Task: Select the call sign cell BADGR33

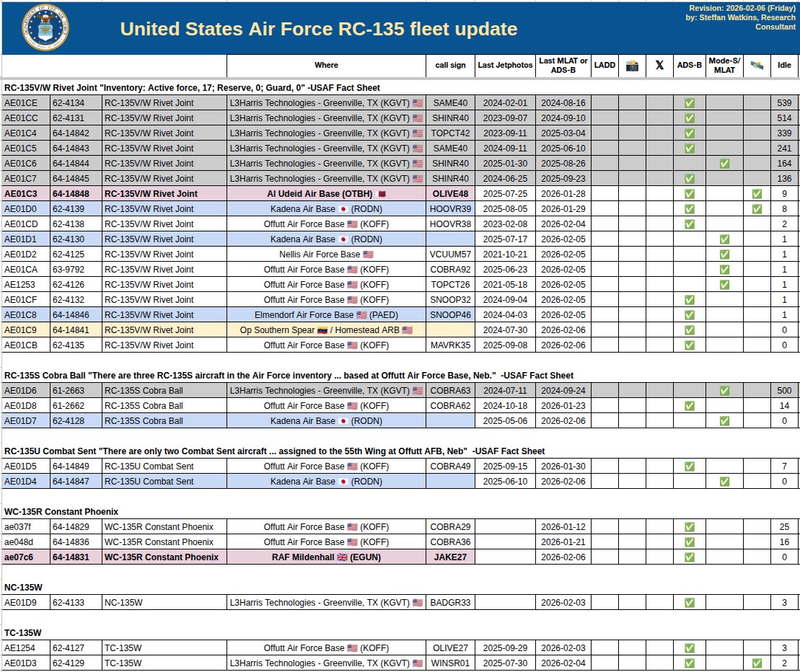Action: (450, 603)
